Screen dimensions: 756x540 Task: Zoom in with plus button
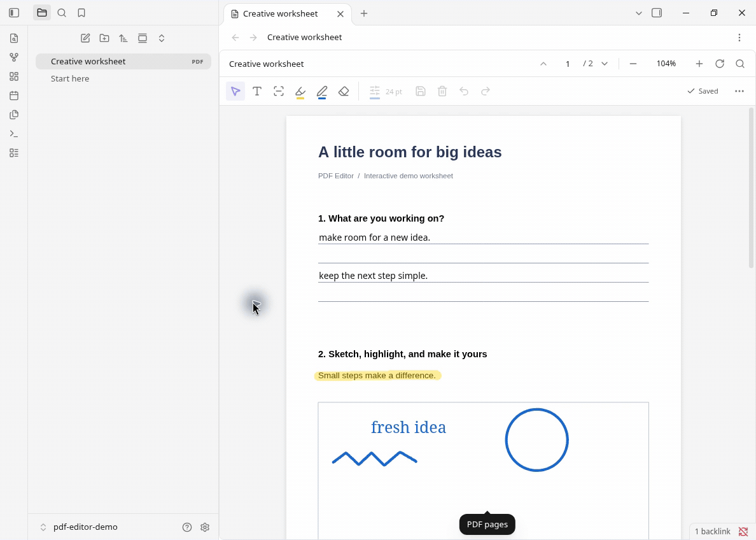click(x=699, y=64)
